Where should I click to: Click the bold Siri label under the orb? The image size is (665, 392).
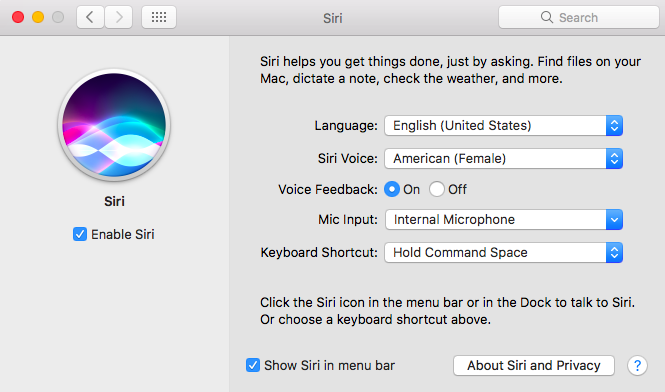pos(115,201)
